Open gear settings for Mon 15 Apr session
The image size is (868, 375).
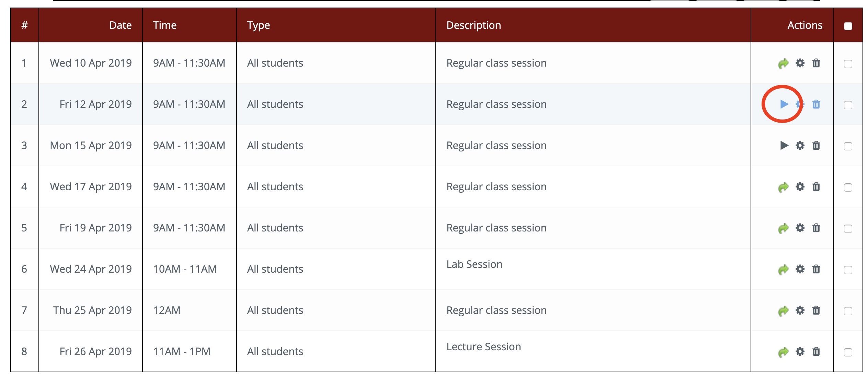tap(800, 146)
